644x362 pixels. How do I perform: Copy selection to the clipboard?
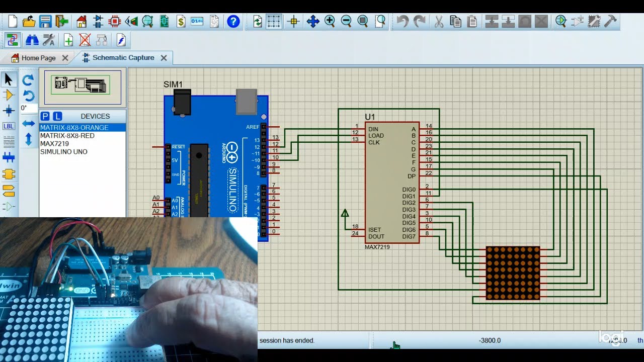455,22
